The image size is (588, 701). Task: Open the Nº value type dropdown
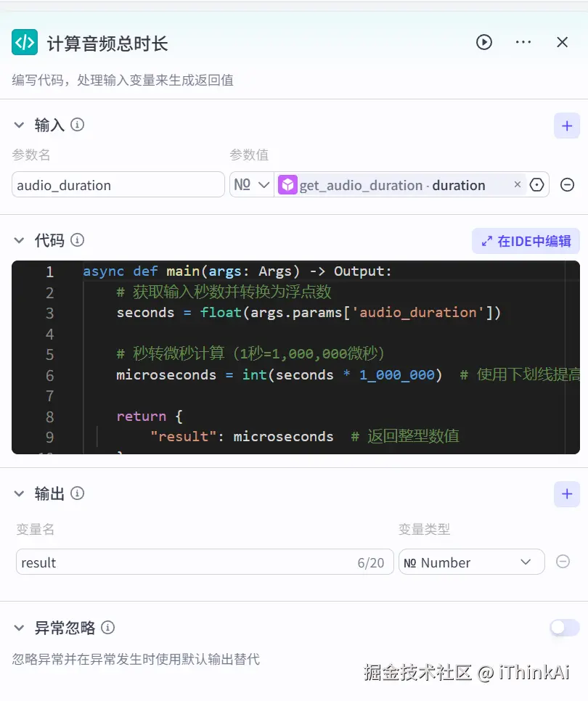[250, 185]
